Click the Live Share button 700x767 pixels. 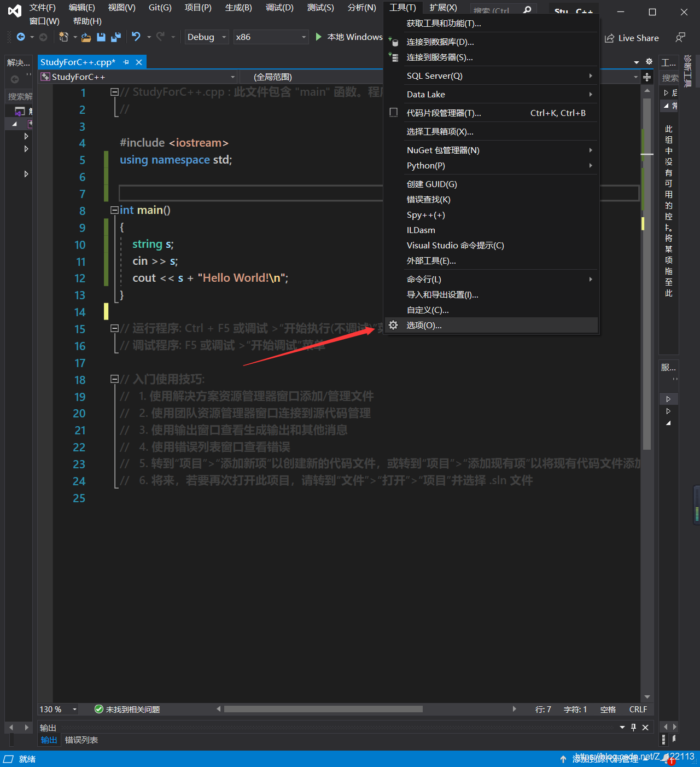tap(632, 38)
